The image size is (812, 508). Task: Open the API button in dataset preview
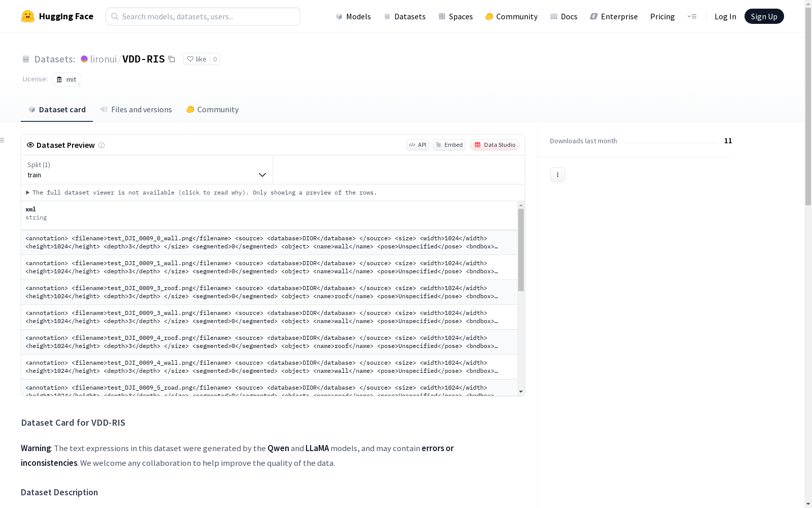click(x=418, y=145)
